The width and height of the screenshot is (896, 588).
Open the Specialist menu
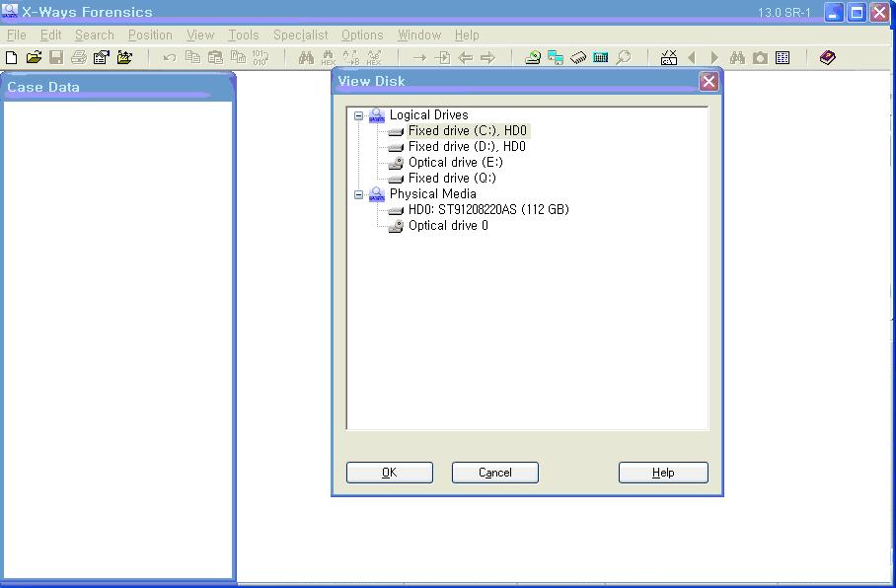301,35
